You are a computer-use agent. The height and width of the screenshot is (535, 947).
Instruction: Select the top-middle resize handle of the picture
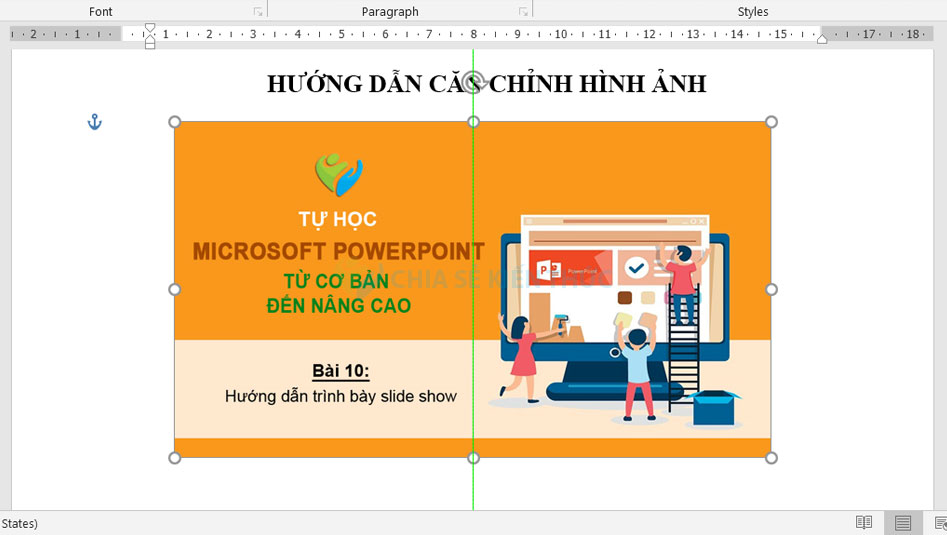[x=474, y=122]
